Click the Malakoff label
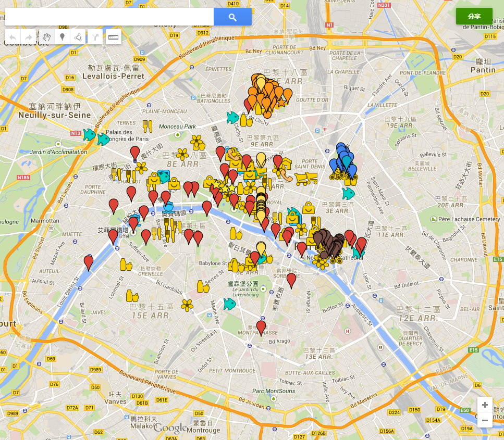The image size is (504, 440). [x=144, y=426]
